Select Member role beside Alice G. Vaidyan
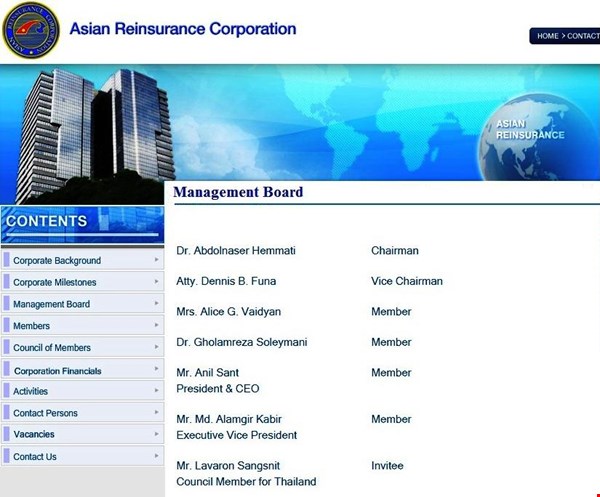The image size is (600, 497). click(x=391, y=312)
